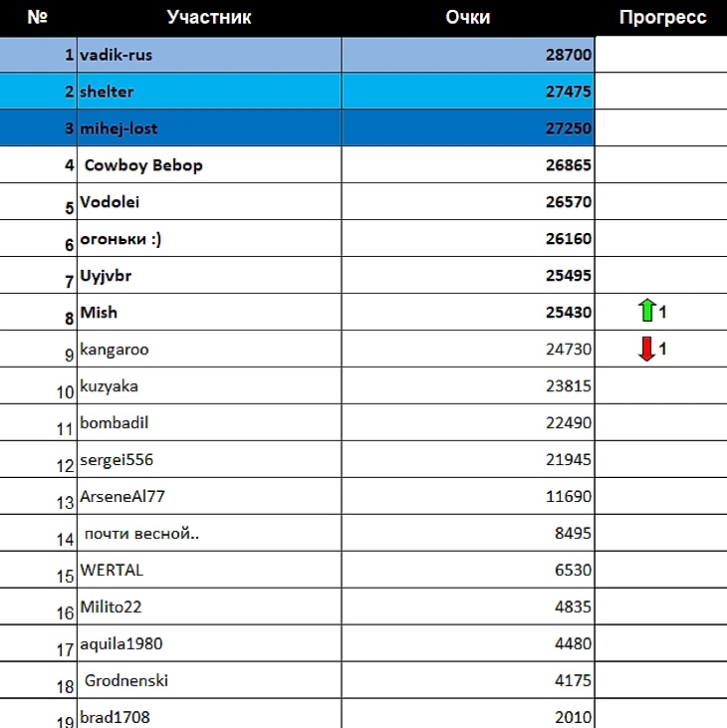Click the Uyjvbr name cell
The height and width of the screenshot is (728, 727).
[x=209, y=275]
